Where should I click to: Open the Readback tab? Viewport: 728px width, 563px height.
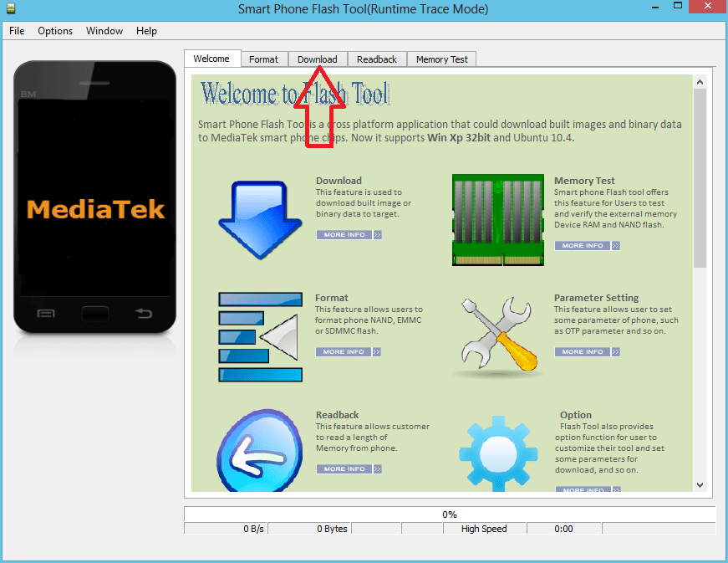click(x=377, y=59)
